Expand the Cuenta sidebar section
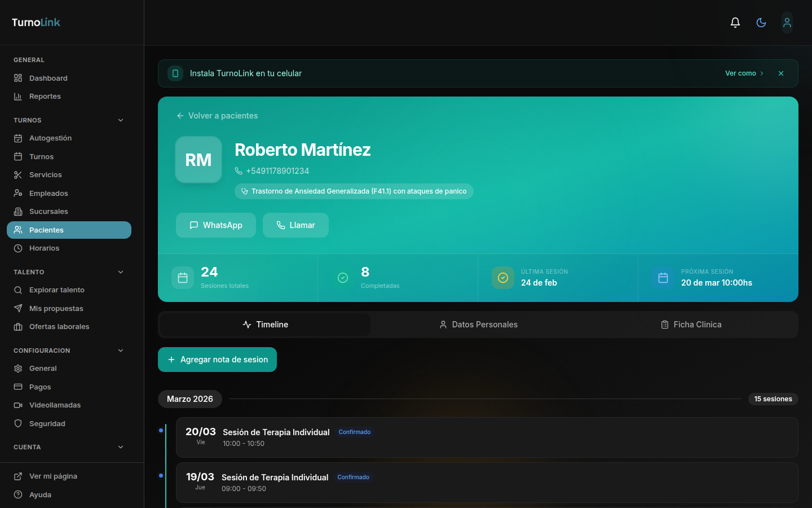 click(121, 447)
